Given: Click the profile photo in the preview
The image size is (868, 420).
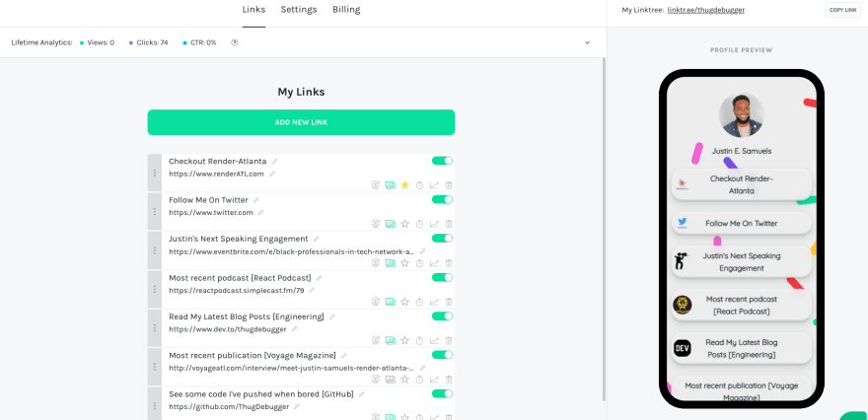Looking at the screenshot, I should [741, 115].
